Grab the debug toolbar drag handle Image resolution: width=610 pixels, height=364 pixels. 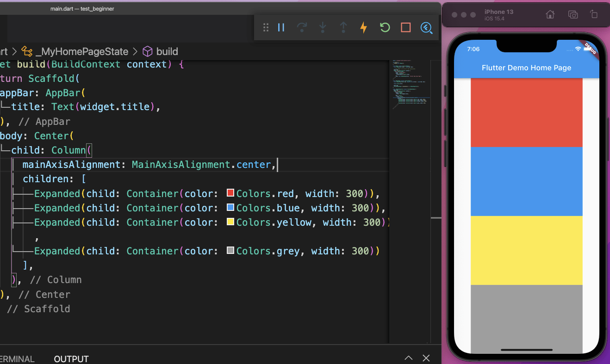266,28
